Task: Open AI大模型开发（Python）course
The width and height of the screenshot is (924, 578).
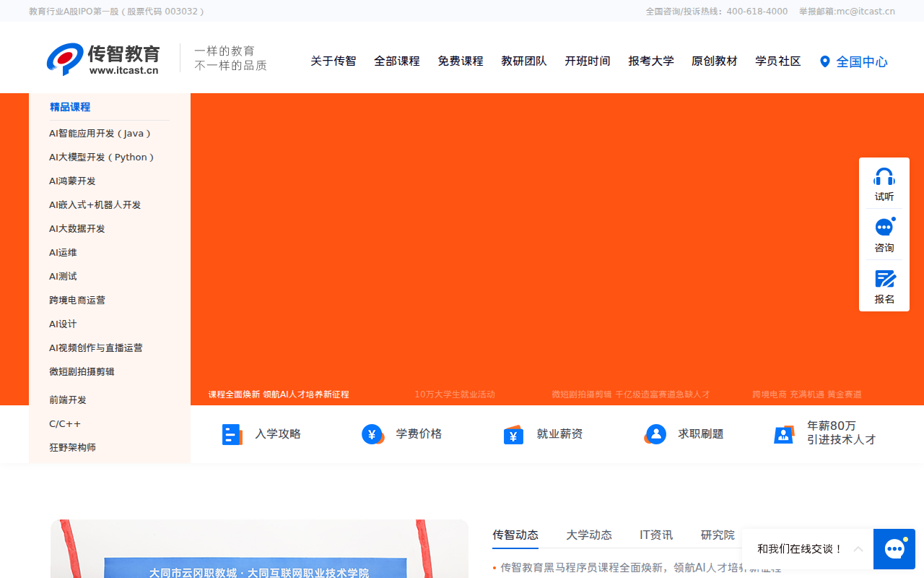Action: tap(102, 158)
